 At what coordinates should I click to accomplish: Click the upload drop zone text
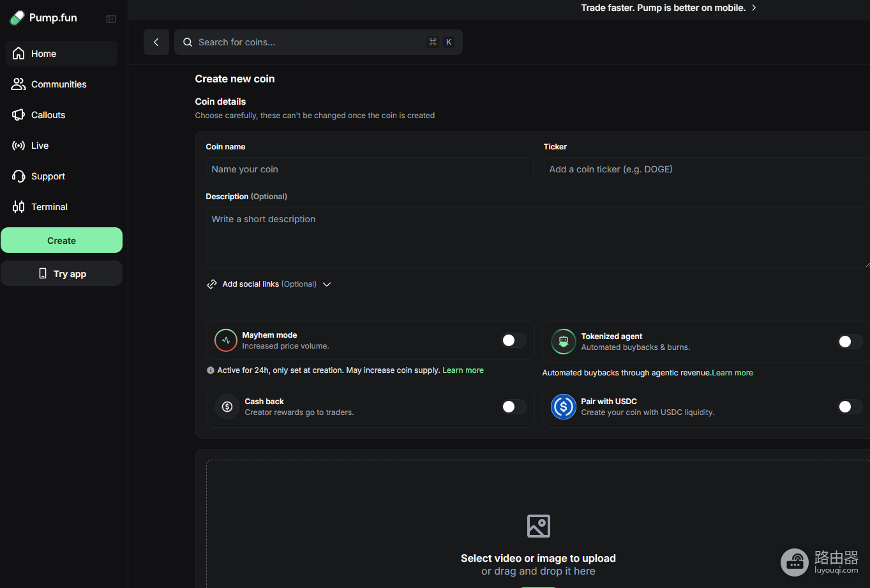click(538, 564)
